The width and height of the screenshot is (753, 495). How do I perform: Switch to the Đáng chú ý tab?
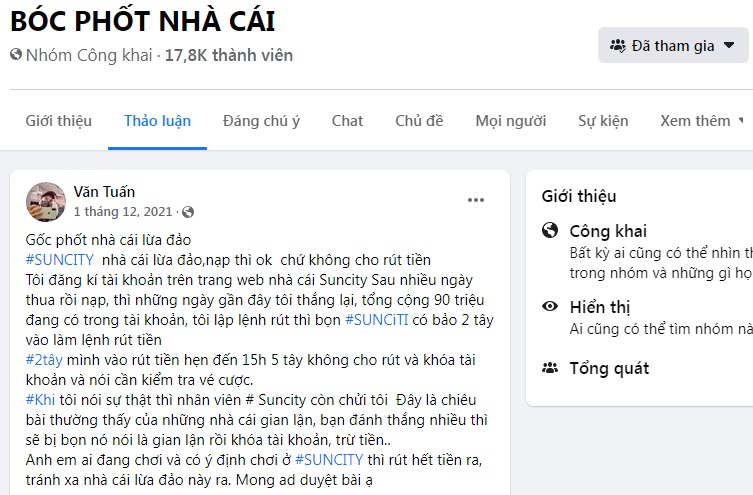261,121
